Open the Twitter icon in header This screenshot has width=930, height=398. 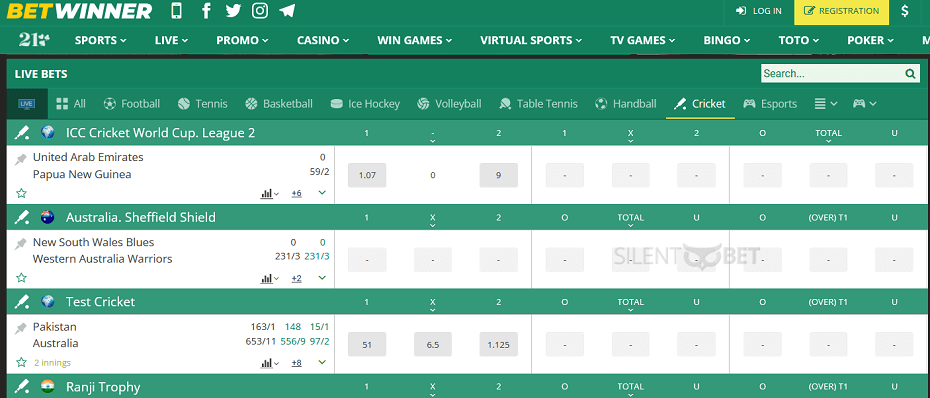tap(233, 10)
